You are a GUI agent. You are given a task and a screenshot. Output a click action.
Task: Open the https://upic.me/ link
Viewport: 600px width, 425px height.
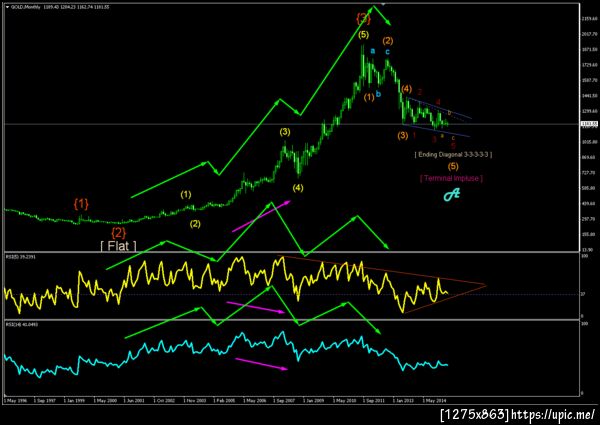[553, 414]
